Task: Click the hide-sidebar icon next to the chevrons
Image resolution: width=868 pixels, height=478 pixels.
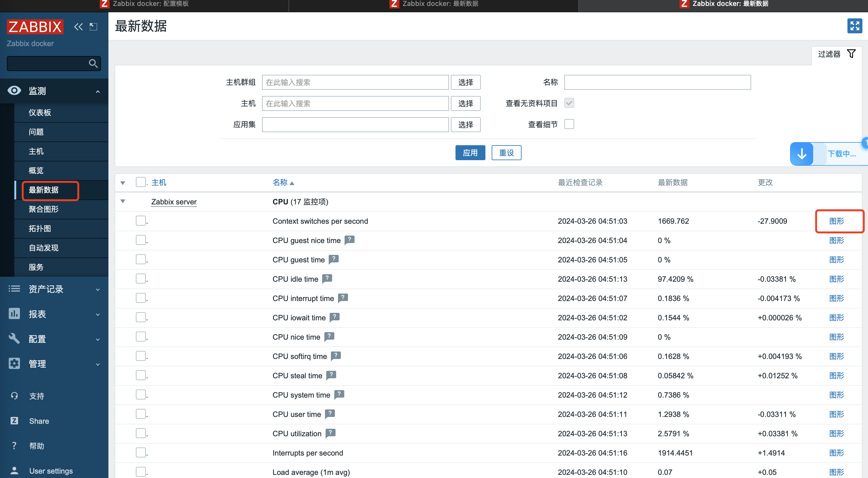Action: point(93,26)
